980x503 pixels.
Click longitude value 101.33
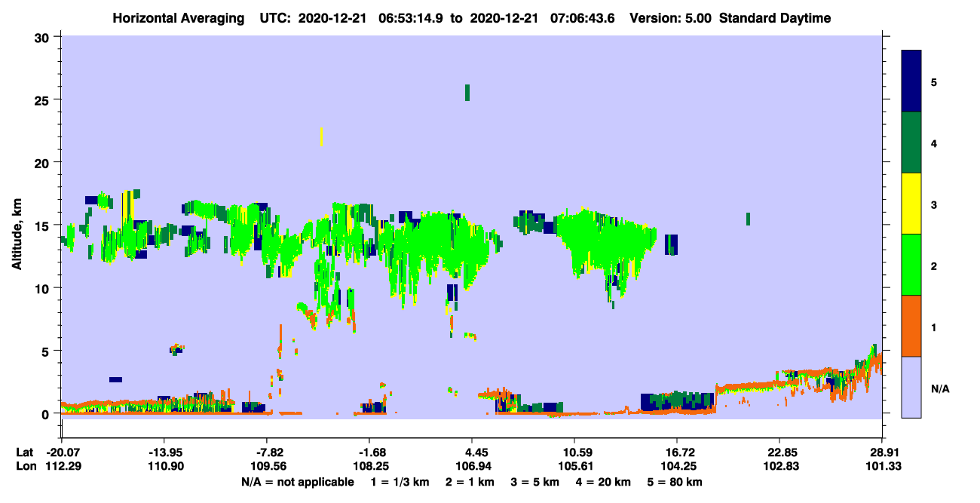[882, 467]
